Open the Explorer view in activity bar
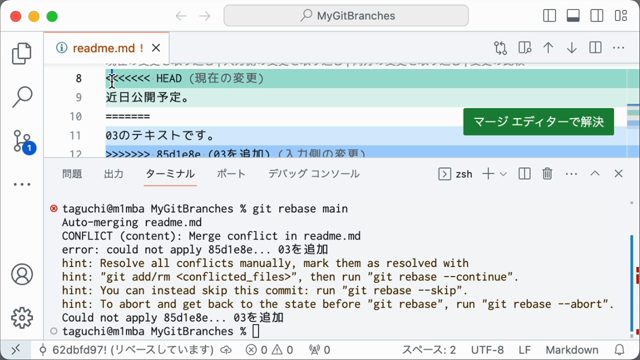 (22, 53)
